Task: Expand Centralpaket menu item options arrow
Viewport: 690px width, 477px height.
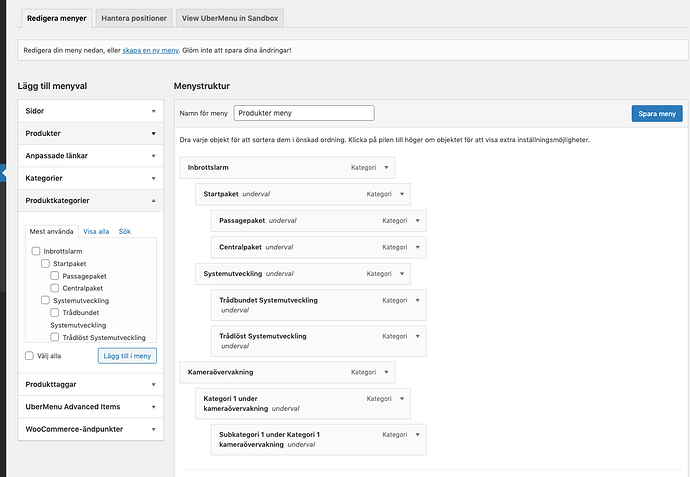Action: click(x=417, y=246)
